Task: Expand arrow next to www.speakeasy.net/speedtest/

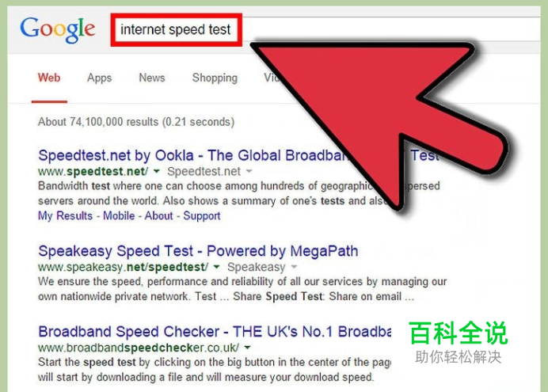Action: (217, 267)
